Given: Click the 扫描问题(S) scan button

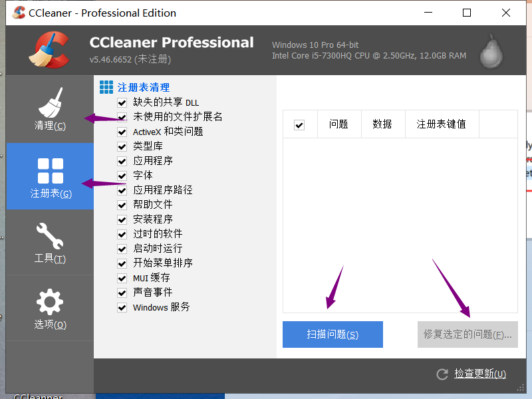Looking at the screenshot, I should point(332,334).
